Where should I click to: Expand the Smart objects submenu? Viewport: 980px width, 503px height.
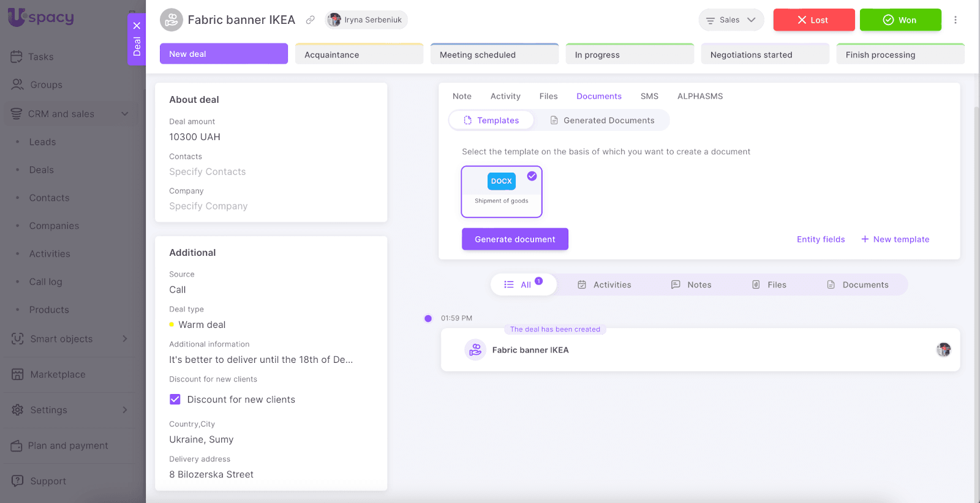click(x=125, y=339)
